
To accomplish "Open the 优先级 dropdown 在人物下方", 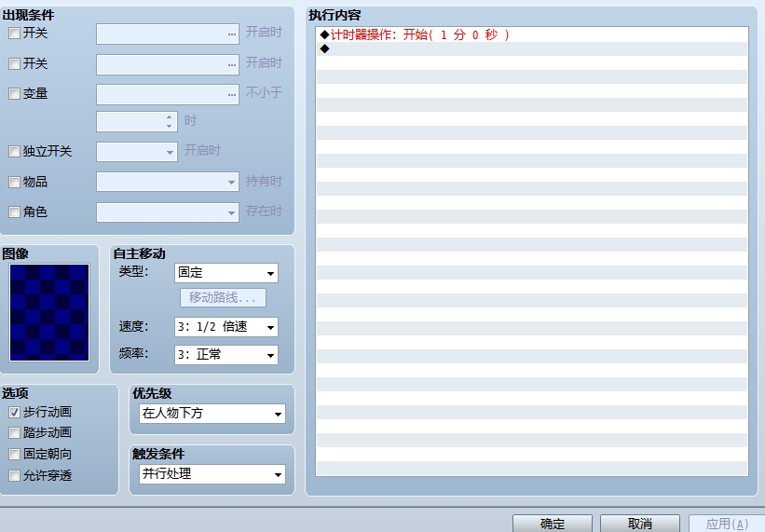I will 212,414.
